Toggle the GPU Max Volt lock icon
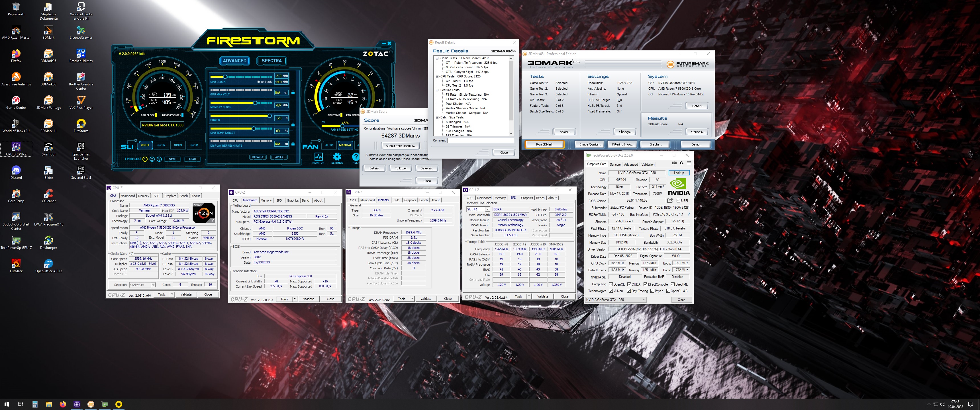The width and height of the screenshot is (980, 410). [x=293, y=93]
